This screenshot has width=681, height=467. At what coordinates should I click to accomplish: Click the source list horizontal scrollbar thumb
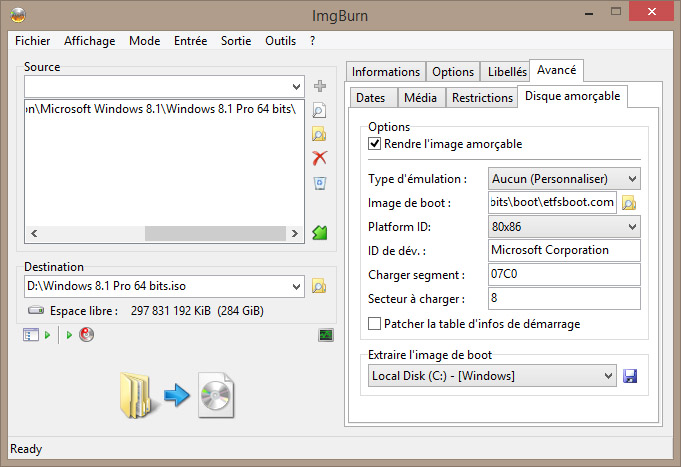(215, 233)
